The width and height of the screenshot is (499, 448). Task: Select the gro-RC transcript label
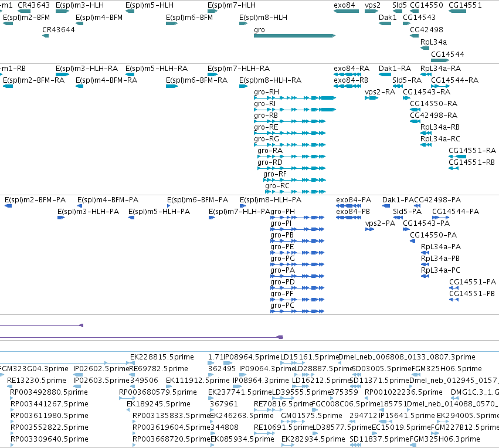click(277, 186)
